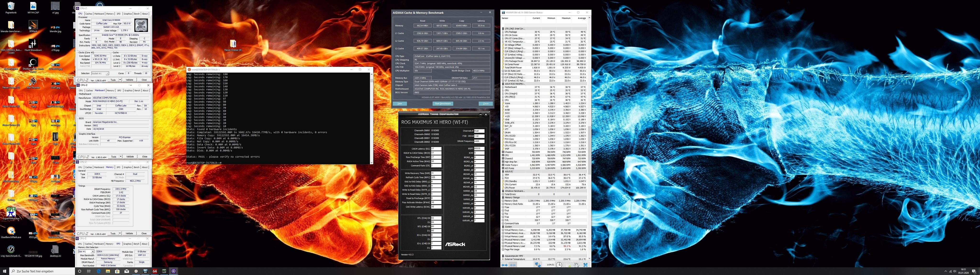Click the HWiNFO reset clock icon
This screenshot has width=980, height=275.
559,265
